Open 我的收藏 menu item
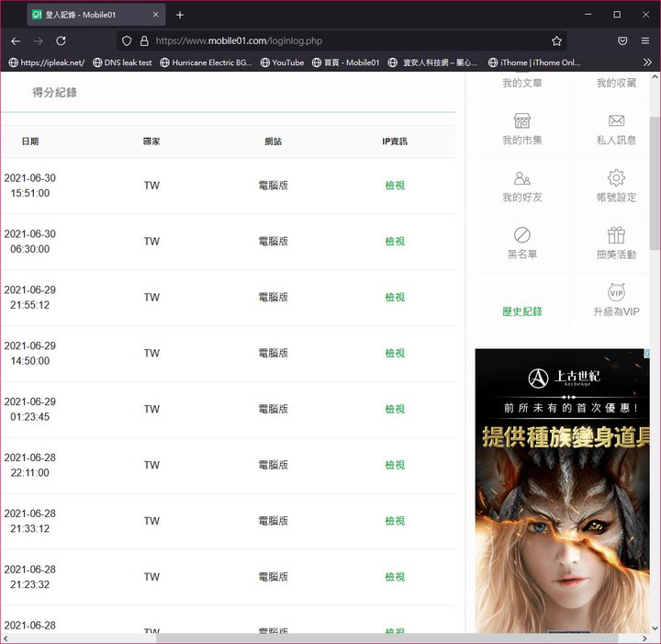 point(616,83)
